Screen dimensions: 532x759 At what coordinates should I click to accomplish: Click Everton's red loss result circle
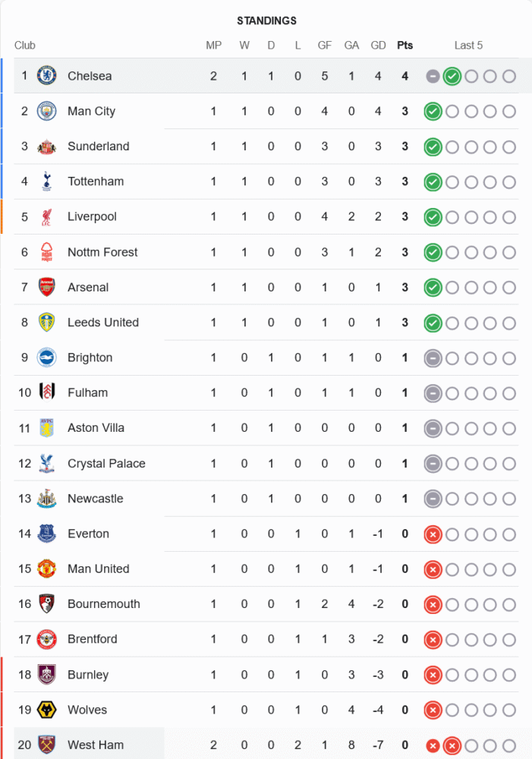pos(433,534)
